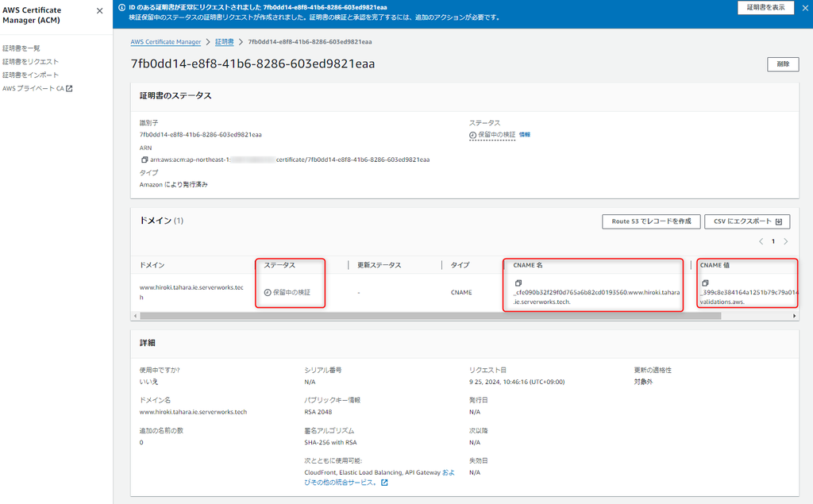This screenshot has width=813, height=504.
Task: Click the 削除 button
Action: [x=783, y=64]
